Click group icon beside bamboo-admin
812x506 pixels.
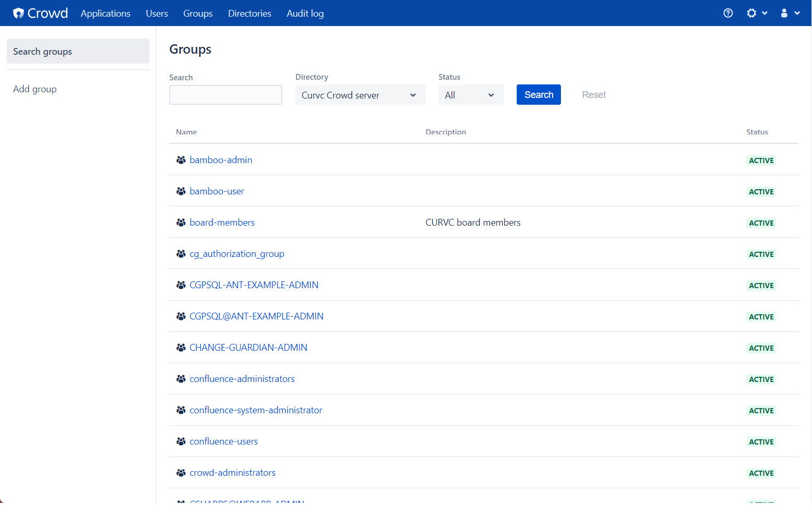click(181, 160)
